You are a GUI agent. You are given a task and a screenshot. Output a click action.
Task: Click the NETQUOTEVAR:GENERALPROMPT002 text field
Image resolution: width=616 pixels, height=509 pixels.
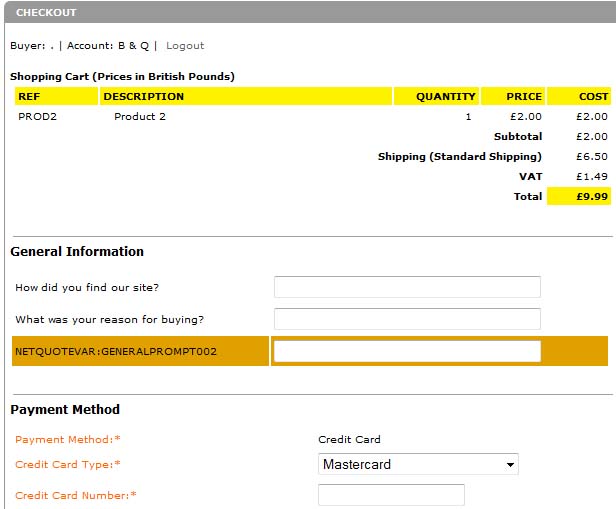click(x=407, y=351)
